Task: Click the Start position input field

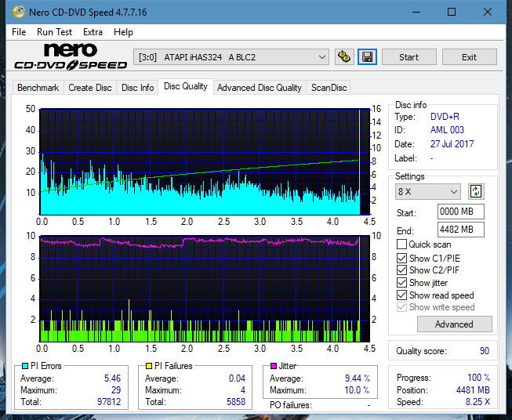Action: pos(460,212)
